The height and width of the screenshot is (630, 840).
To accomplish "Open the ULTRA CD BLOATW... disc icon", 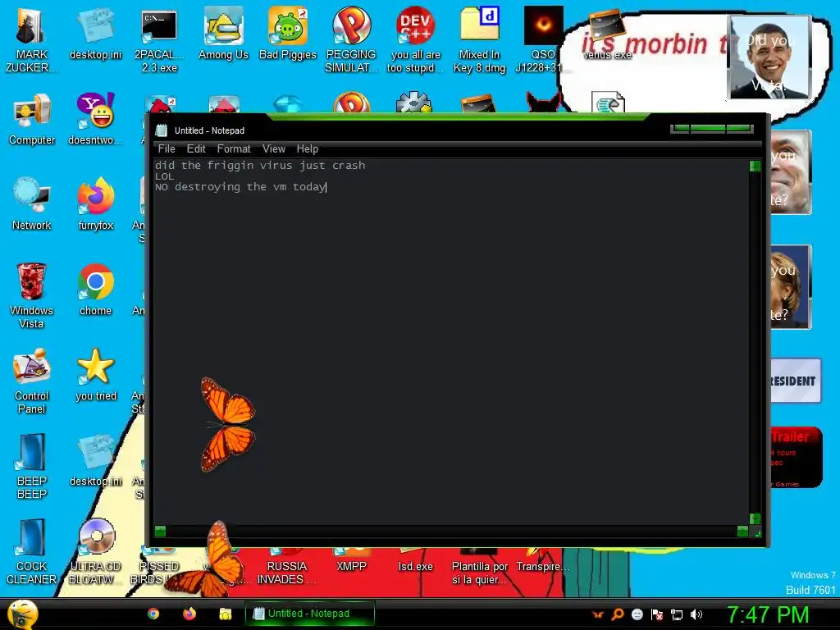I will click(96, 551).
